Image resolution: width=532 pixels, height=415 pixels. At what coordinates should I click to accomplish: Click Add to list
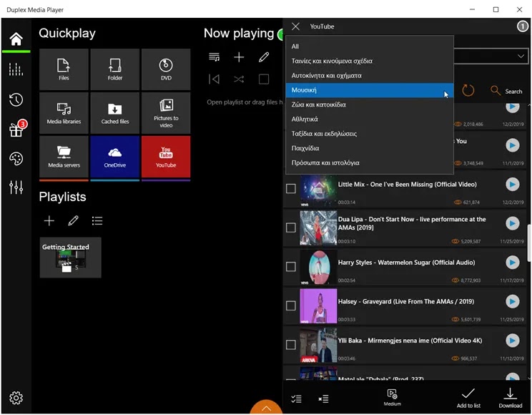(x=468, y=398)
